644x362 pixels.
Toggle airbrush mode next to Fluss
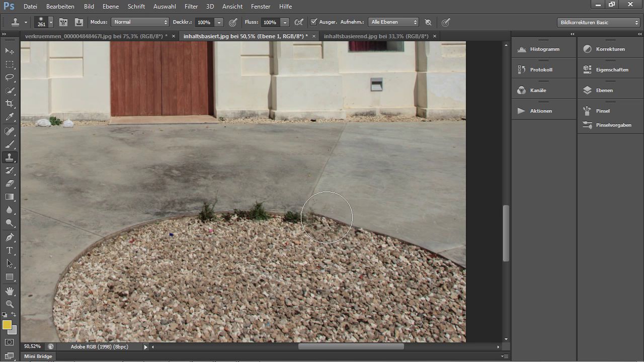299,22
